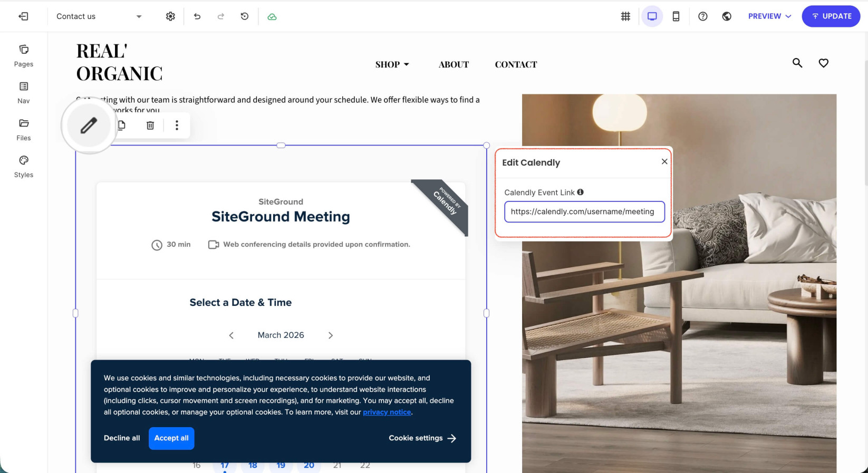The image size is (868, 473).
Task: Click the exit editor icon
Action: 23,16
